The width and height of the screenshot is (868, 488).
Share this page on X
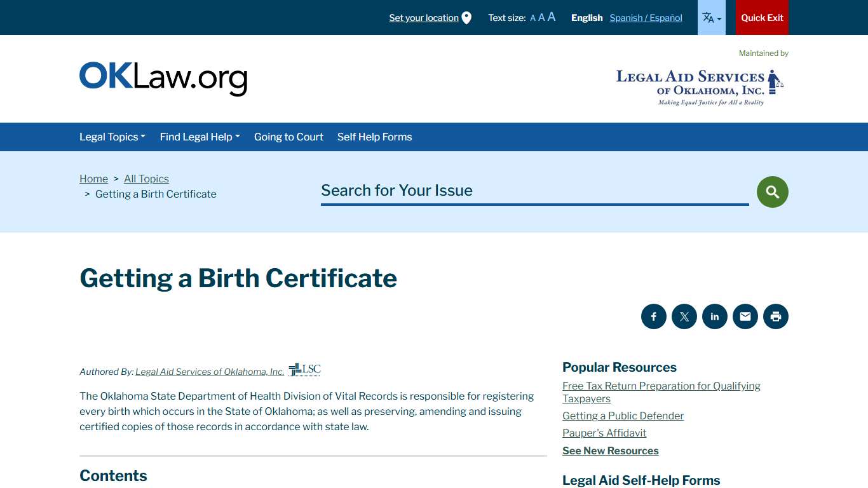coord(684,316)
